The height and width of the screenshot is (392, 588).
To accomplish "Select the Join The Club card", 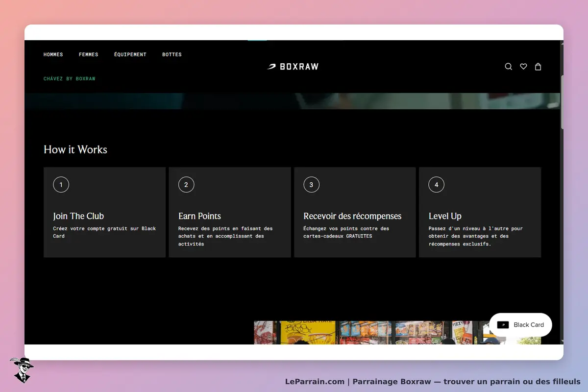I will 105,212.
